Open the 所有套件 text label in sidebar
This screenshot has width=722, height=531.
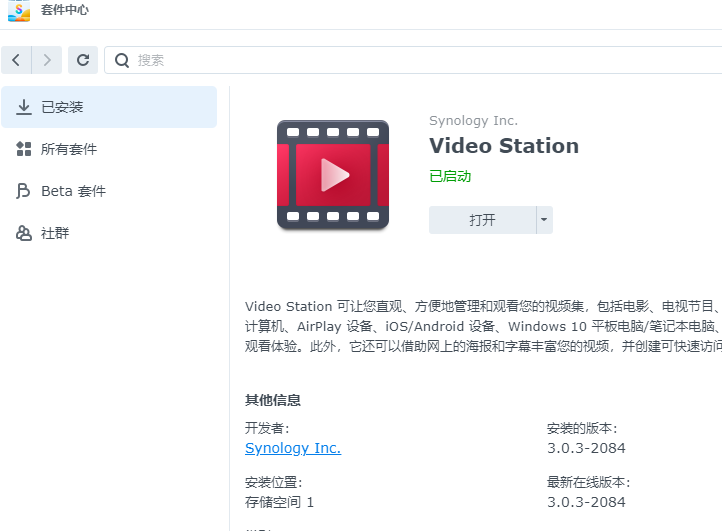[x=69, y=149]
